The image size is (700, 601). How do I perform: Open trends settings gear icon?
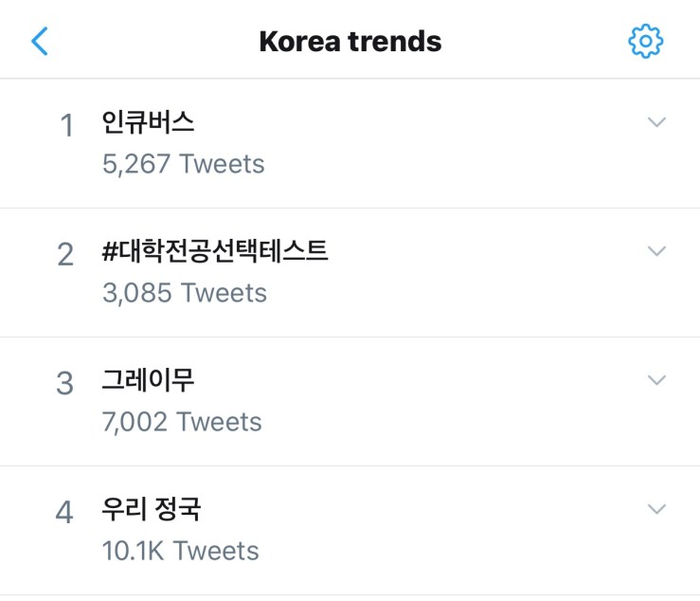(x=646, y=41)
